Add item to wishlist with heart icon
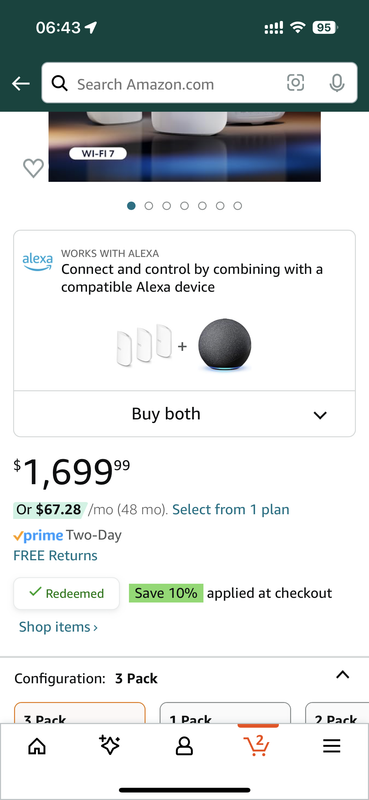Viewport: 369px width, 800px height. (34, 168)
